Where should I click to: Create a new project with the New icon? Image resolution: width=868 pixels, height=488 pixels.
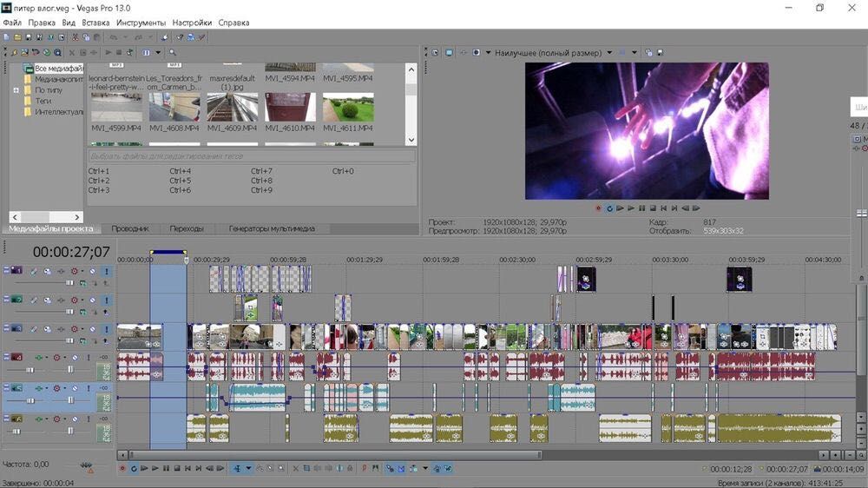pyautogui.click(x=7, y=37)
